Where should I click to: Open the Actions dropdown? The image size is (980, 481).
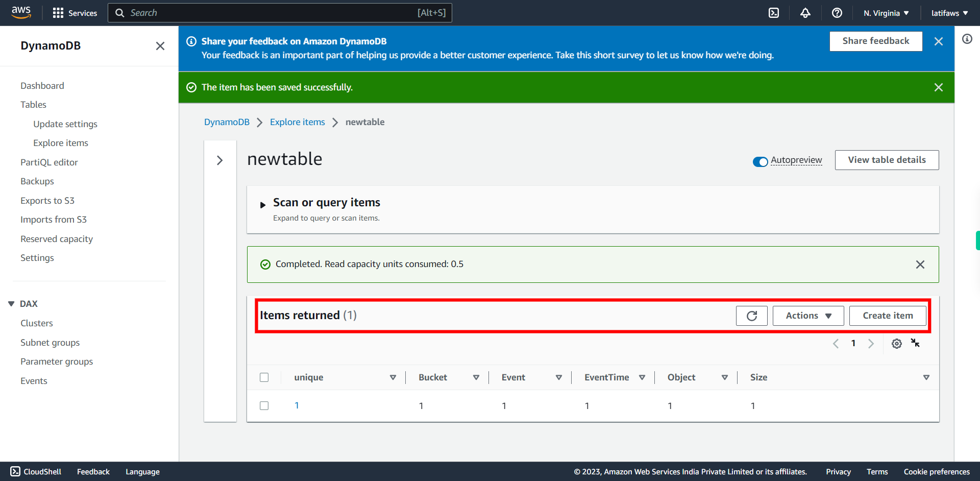point(808,316)
